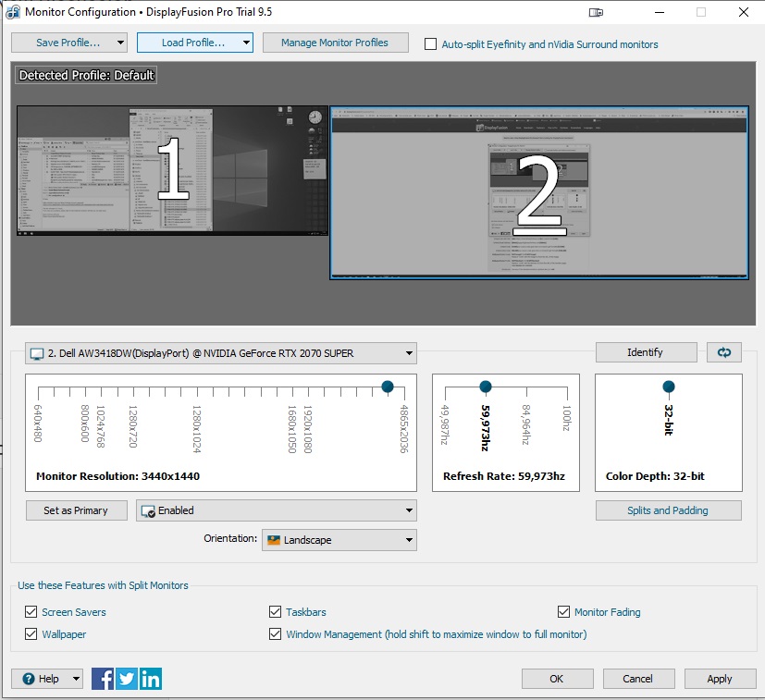The image size is (765, 700).
Task: Select monitor 1 preview thumbnail
Action: coord(172,170)
